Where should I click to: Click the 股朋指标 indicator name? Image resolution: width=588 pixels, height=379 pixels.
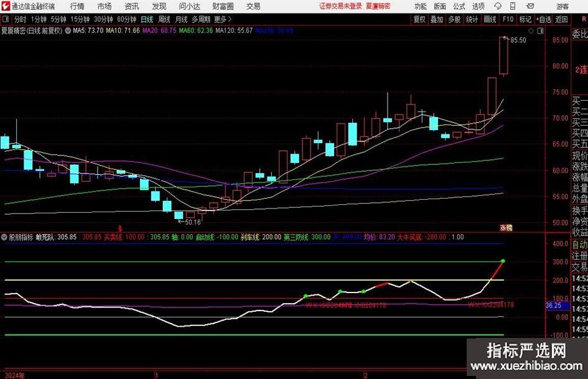coord(21,237)
